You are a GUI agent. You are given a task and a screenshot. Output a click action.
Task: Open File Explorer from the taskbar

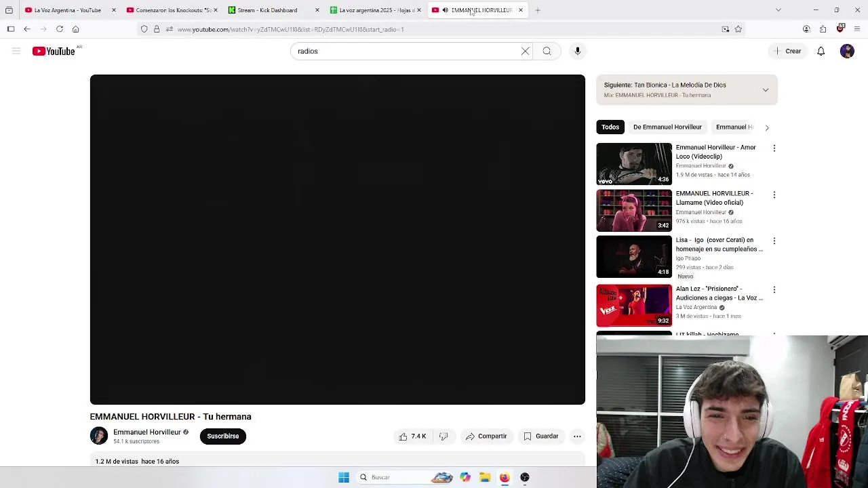(485, 477)
